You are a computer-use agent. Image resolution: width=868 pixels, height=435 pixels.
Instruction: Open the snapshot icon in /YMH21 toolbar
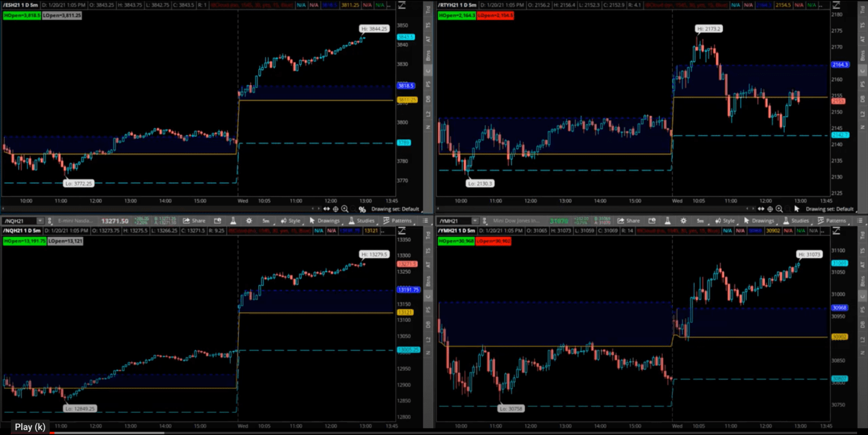pos(652,221)
